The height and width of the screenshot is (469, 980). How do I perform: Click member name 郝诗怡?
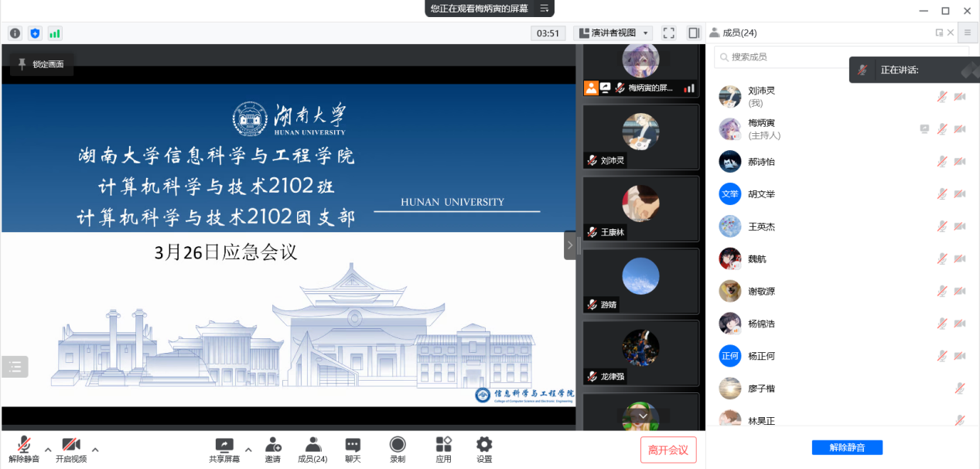click(761, 162)
